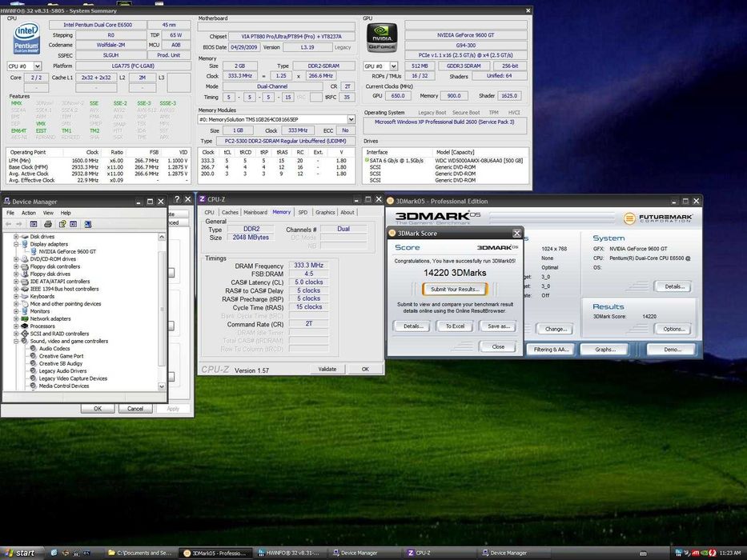
Task: Click the Internet Explorer quick launch icon
Action: (54, 553)
